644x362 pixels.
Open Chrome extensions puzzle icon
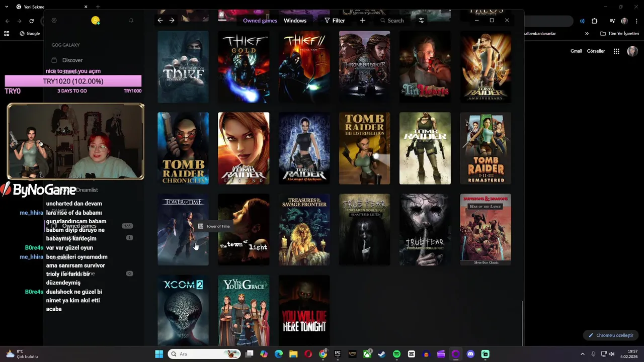tap(594, 21)
